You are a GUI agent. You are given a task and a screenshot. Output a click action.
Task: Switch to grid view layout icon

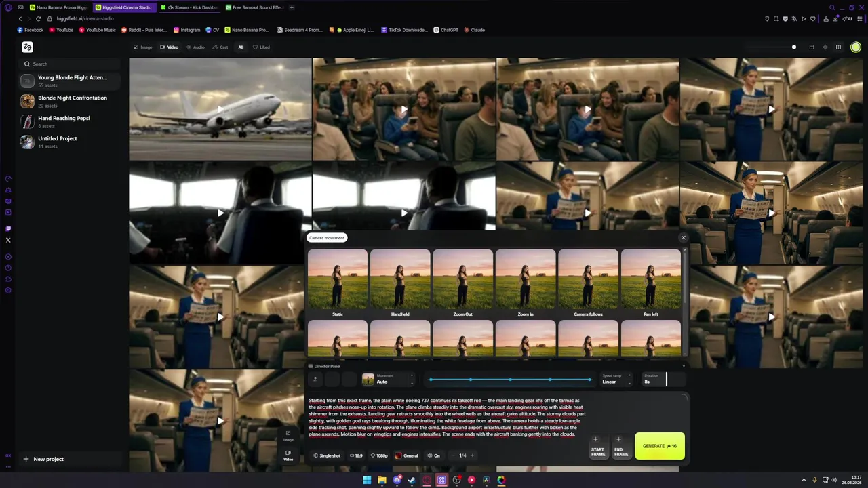(838, 47)
